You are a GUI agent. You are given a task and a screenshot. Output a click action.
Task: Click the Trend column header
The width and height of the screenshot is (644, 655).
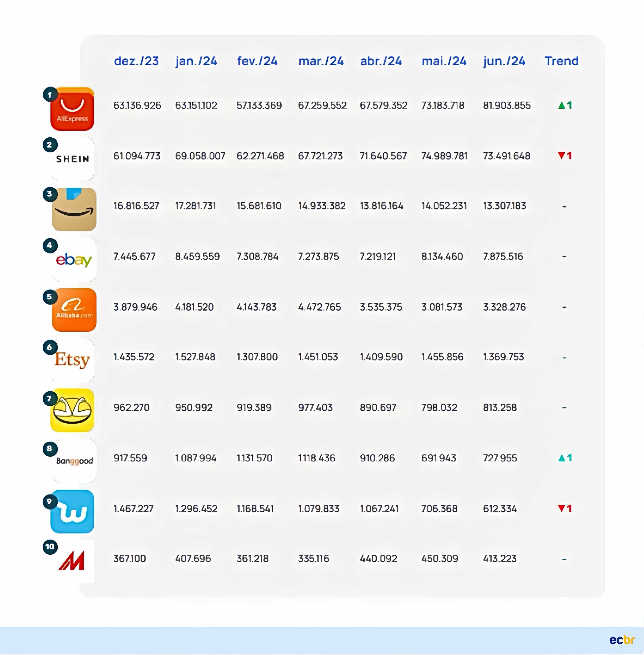pyautogui.click(x=561, y=61)
